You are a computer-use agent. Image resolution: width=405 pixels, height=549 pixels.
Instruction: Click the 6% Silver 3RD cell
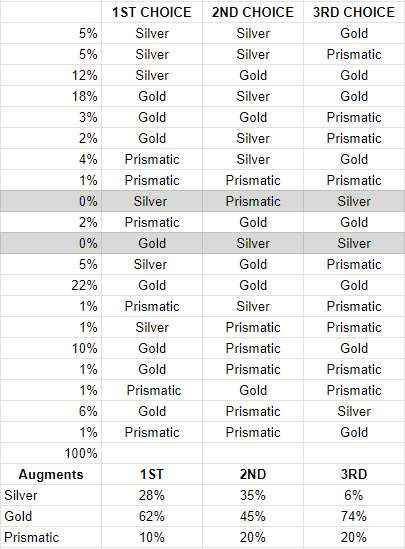354,495
